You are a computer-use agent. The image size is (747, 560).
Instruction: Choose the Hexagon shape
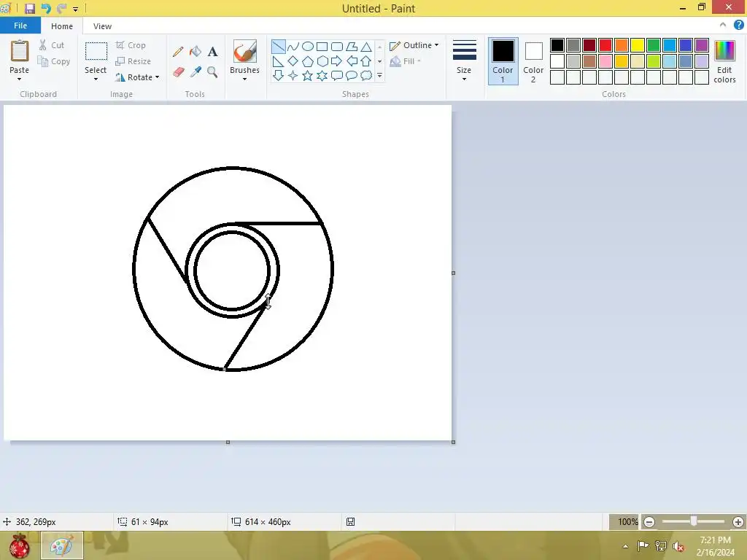click(322, 61)
